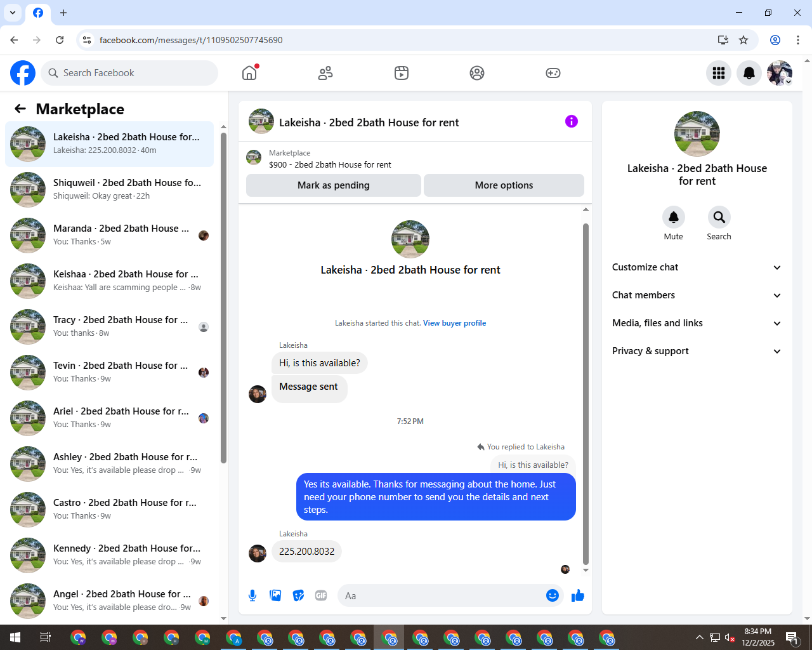Expand Customize chat section
Viewport: 812px width, 650px height.
697,267
